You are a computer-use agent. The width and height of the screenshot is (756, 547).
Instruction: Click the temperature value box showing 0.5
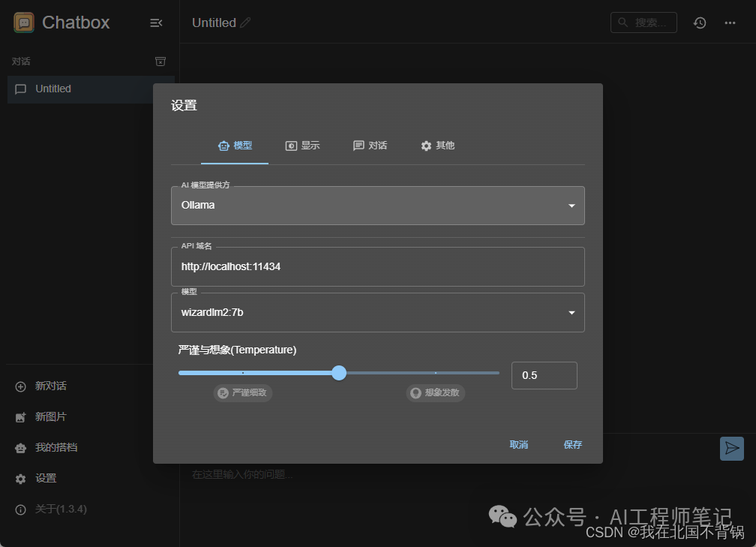pyautogui.click(x=544, y=375)
